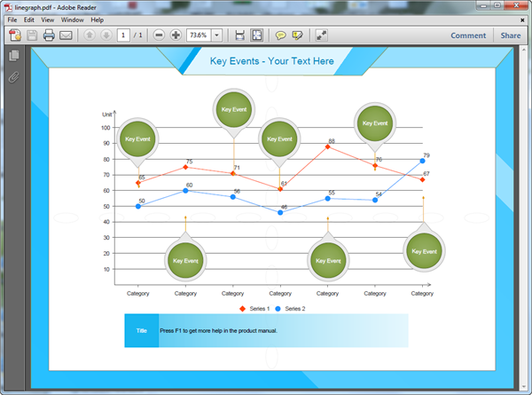Open the Window menu
Viewport: 532px width, 395px height.
(73, 20)
